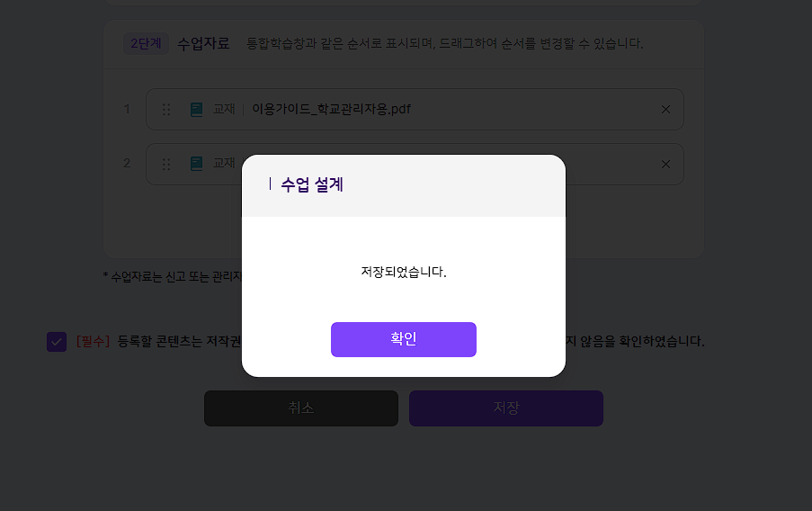The width and height of the screenshot is (812, 511).
Task: Click the 수업 설계 dialog title
Action: [312, 184]
